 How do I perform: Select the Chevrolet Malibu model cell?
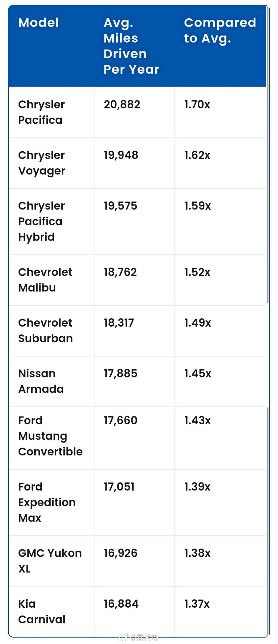tap(51, 280)
